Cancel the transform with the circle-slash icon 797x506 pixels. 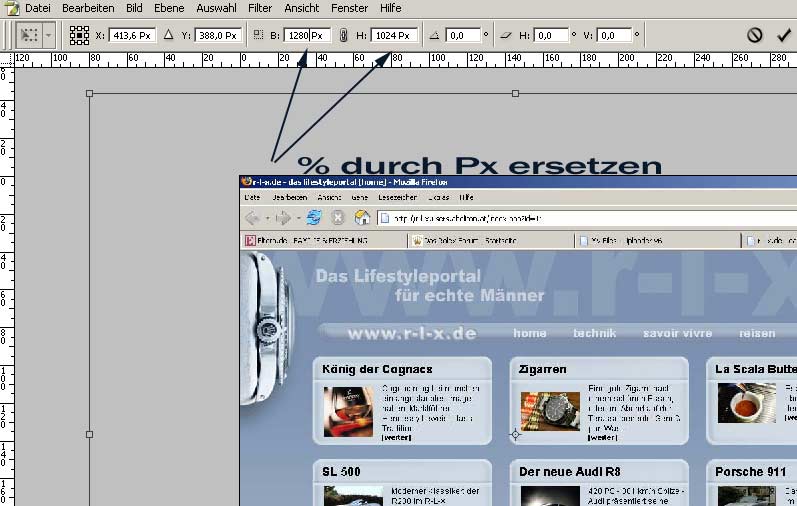point(754,35)
